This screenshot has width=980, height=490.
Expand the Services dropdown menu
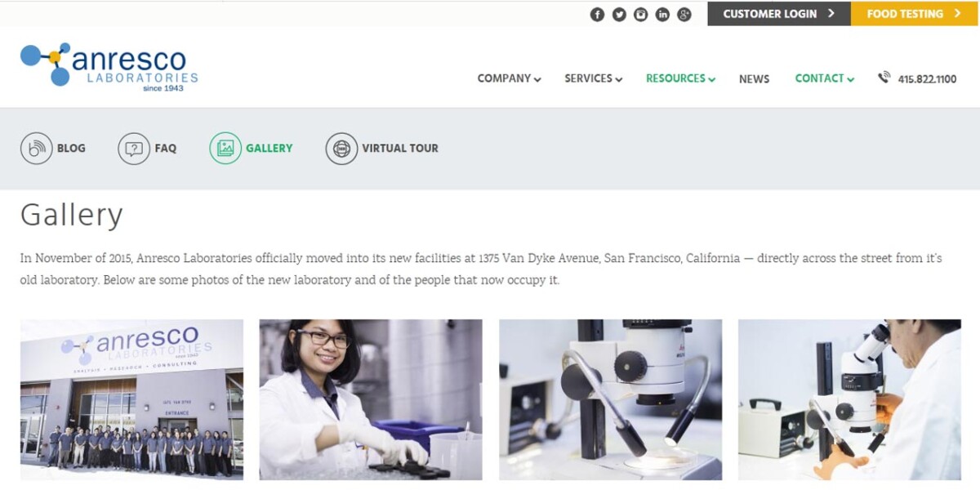[x=594, y=78]
